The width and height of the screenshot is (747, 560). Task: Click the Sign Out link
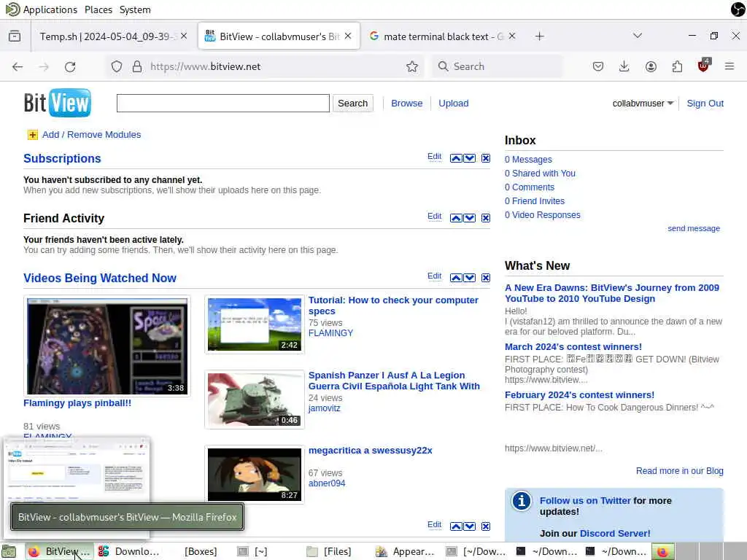pos(705,104)
